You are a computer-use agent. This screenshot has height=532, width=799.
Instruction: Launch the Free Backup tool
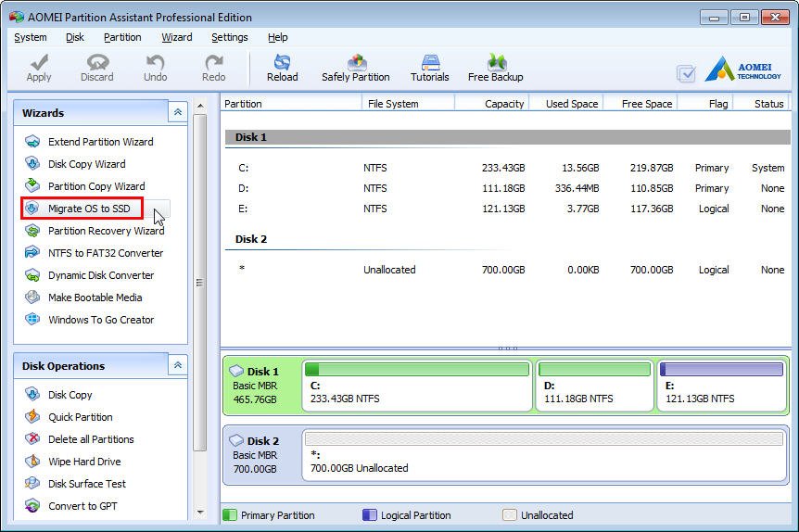point(495,68)
